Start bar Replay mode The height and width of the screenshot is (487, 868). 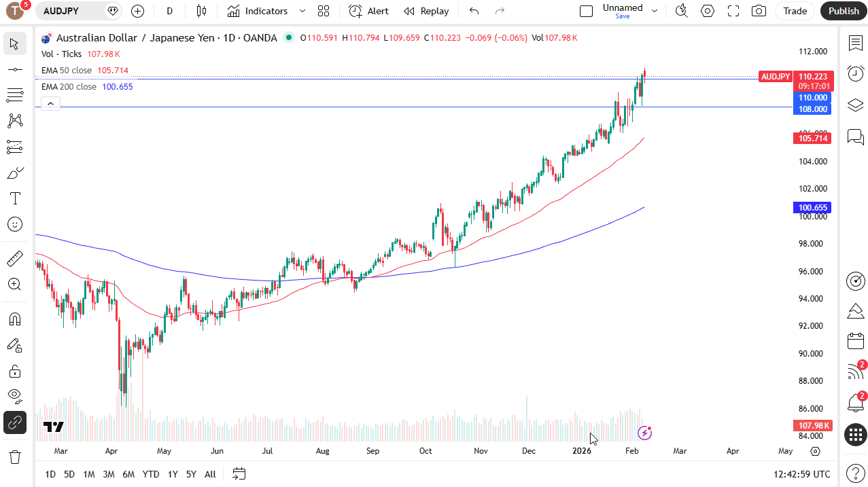click(x=426, y=11)
